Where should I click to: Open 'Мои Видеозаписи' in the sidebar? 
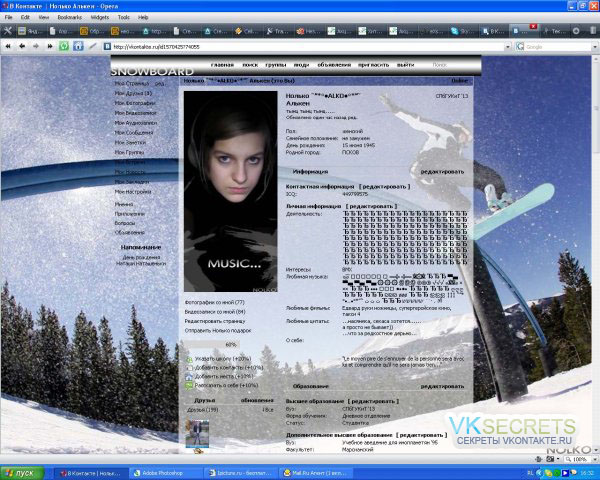(135, 113)
